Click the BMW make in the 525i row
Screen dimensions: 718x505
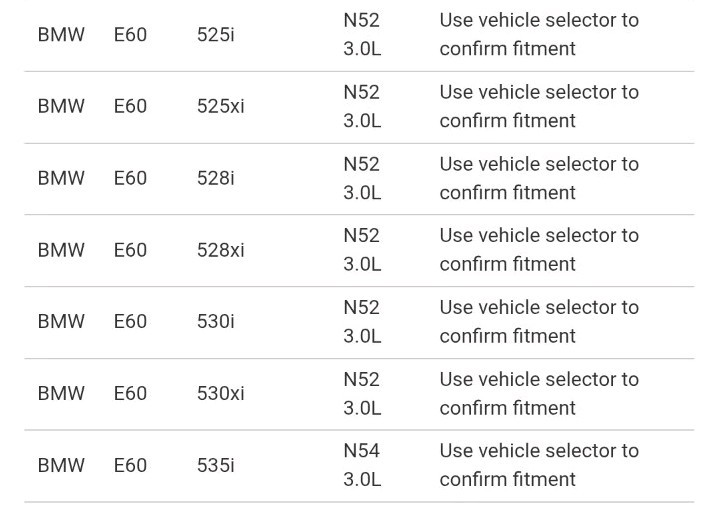coord(61,34)
